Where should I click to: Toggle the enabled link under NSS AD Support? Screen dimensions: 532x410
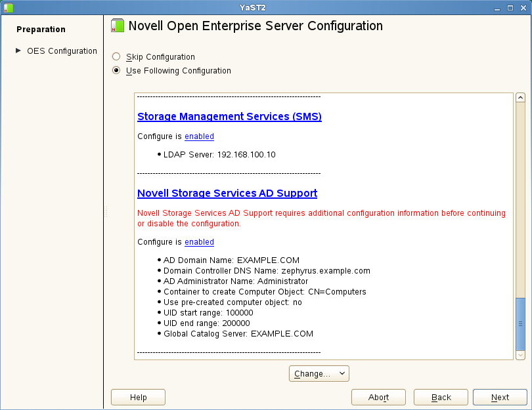[x=199, y=242]
